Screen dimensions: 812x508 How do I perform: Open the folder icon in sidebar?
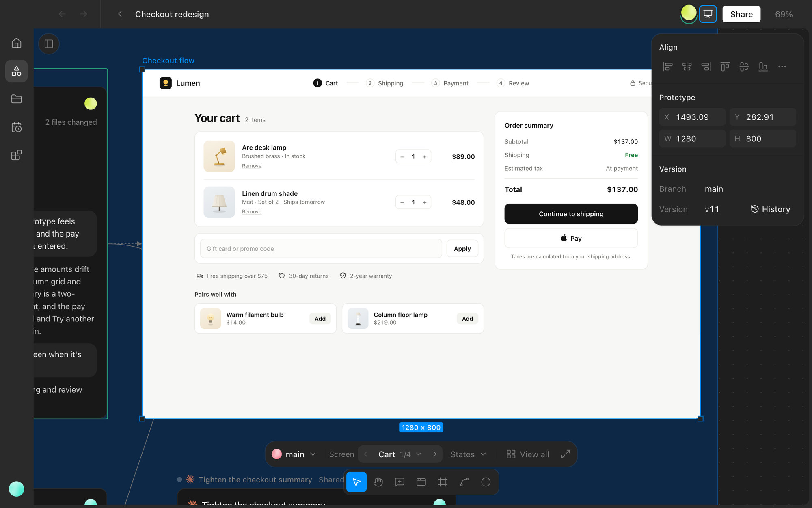(16, 99)
